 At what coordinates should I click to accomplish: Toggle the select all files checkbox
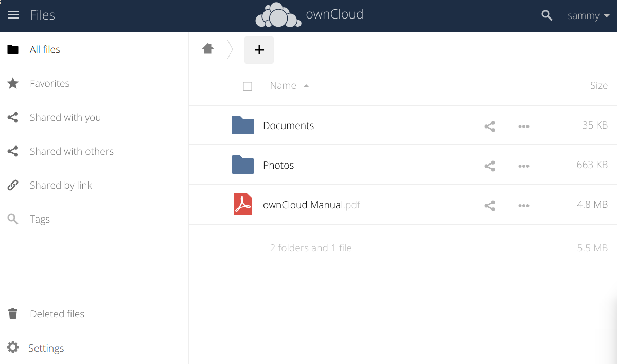[x=248, y=86]
